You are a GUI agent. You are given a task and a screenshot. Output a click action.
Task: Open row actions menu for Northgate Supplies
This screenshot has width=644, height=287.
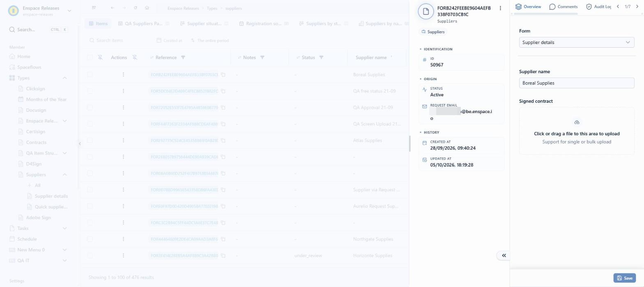pyautogui.click(x=123, y=239)
